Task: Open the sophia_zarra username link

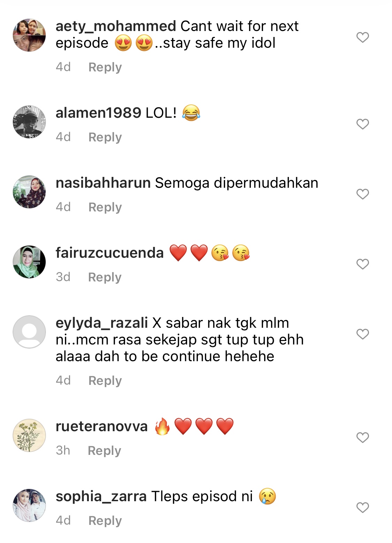Action: 101,497
